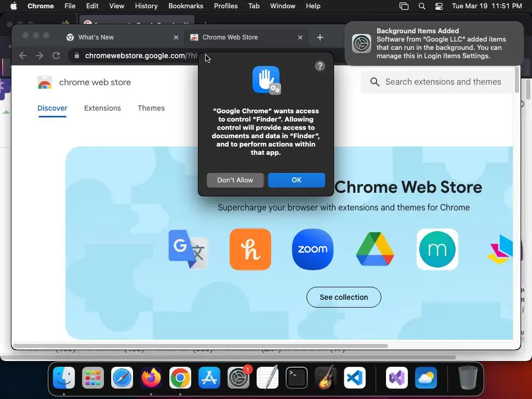532x399 pixels.
Task: Open the help question mark in dialog
Action: tap(320, 66)
